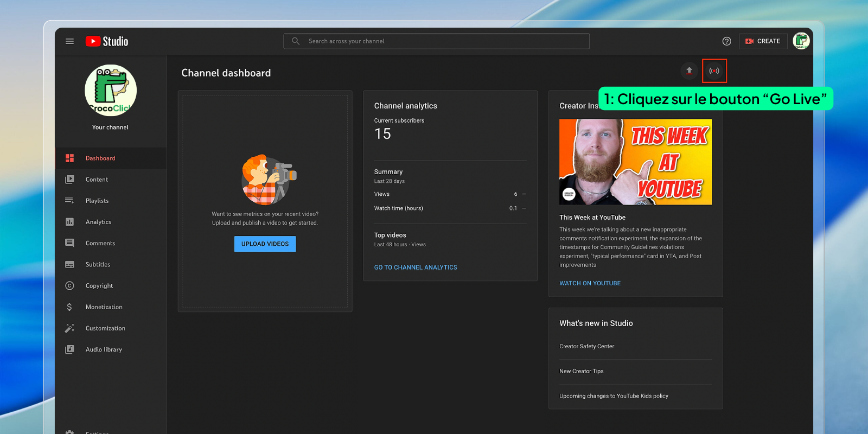The image size is (868, 434).
Task: Select Dashboard in the sidebar menu
Action: coord(111,158)
